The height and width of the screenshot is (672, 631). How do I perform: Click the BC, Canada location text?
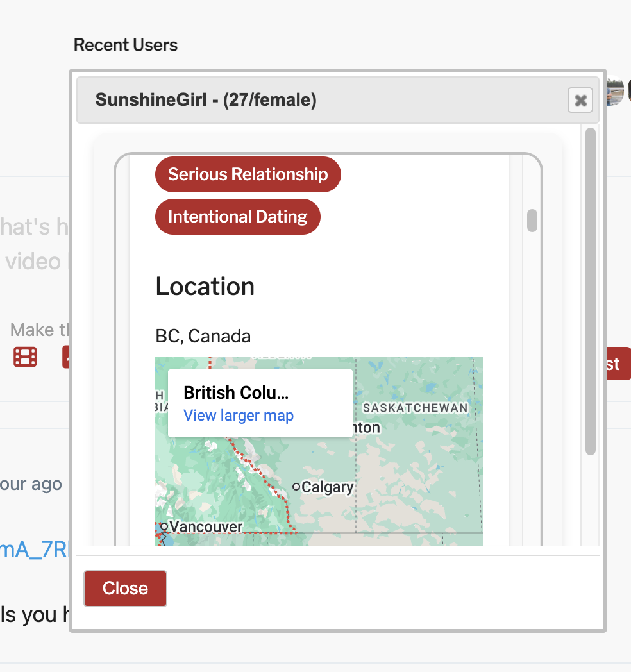[x=203, y=336]
